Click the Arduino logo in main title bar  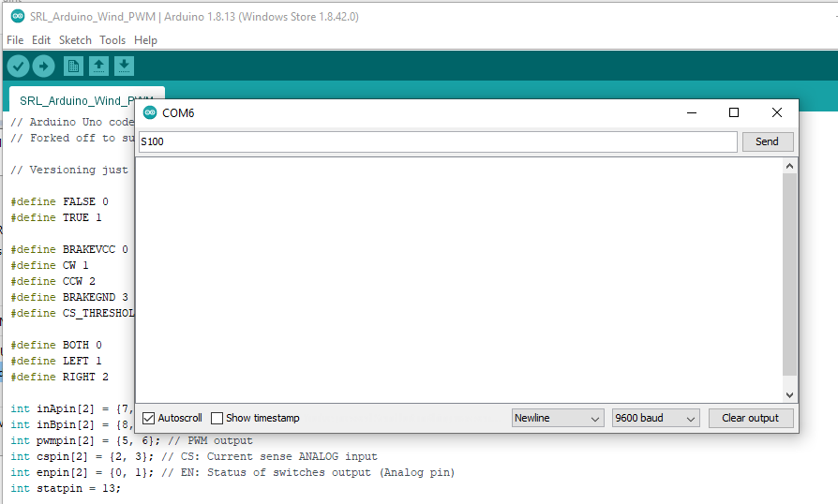tap(18, 17)
